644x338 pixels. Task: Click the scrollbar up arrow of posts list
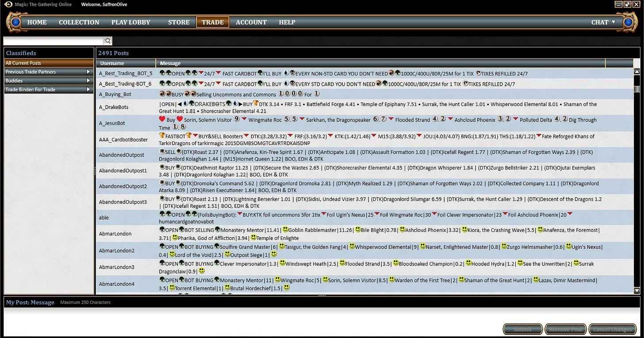click(x=637, y=71)
